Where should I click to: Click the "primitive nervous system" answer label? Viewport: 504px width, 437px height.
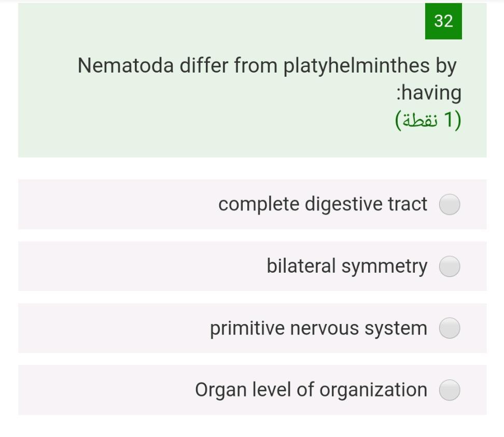[318, 328]
